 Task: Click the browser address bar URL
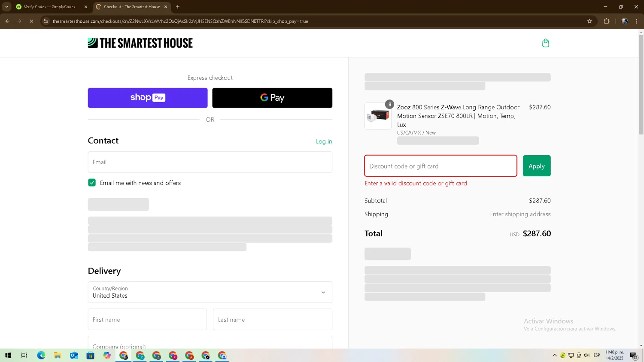point(180,21)
